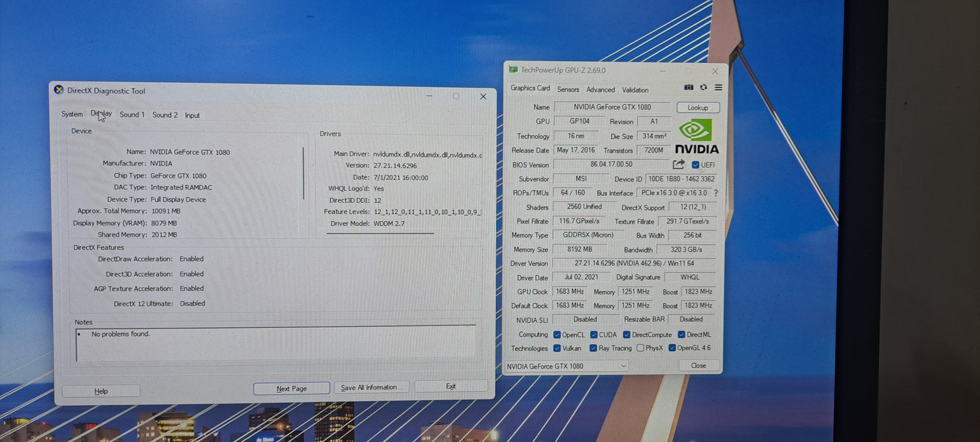The height and width of the screenshot is (442, 980).
Task: Click the Driver Version field in GPU-Z
Action: point(634,263)
